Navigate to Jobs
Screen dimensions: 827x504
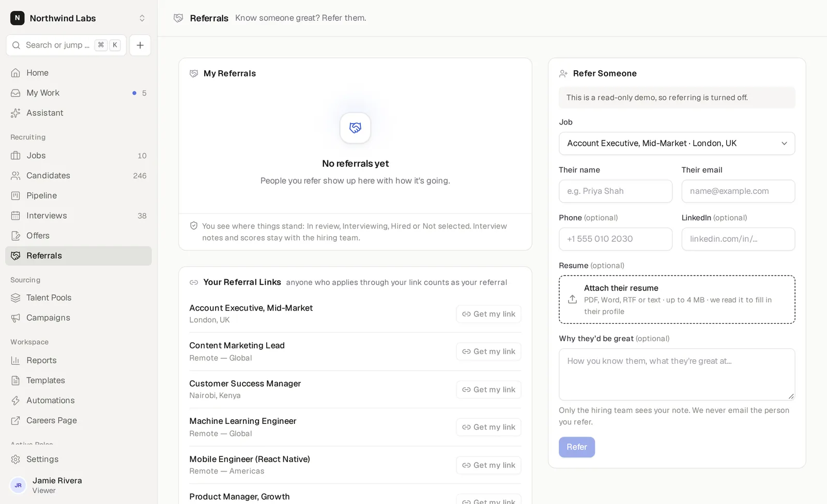click(79, 156)
